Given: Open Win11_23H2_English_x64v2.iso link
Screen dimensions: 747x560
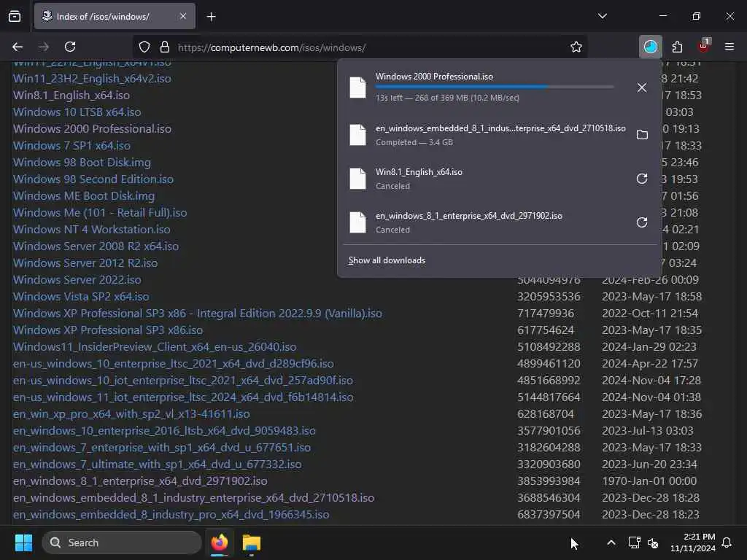Looking at the screenshot, I should (x=92, y=79).
